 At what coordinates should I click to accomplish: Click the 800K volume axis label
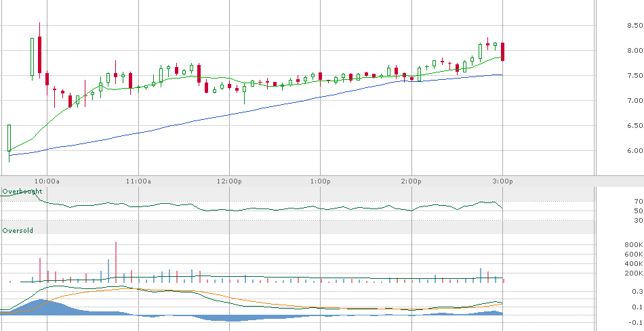pyautogui.click(x=633, y=245)
